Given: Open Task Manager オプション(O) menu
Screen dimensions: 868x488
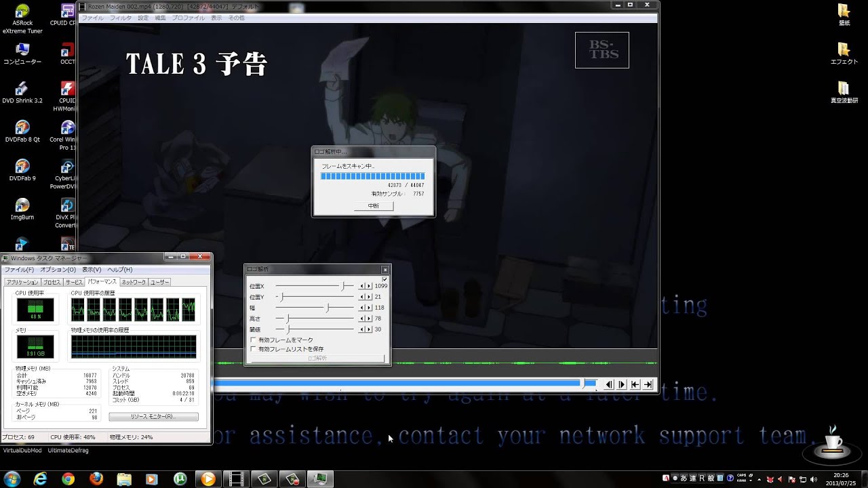Looking at the screenshot, I should click(x=58, y=270).
